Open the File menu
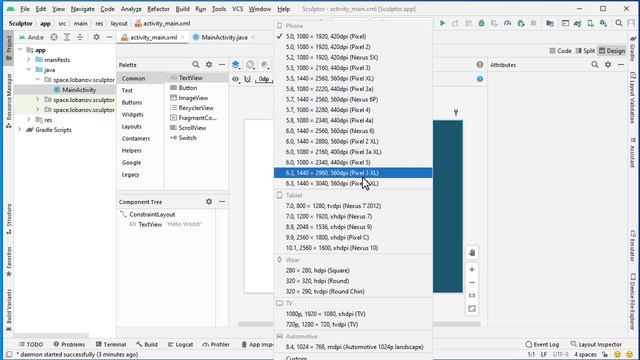Screen dimensions: 640x360 (24, 9)
